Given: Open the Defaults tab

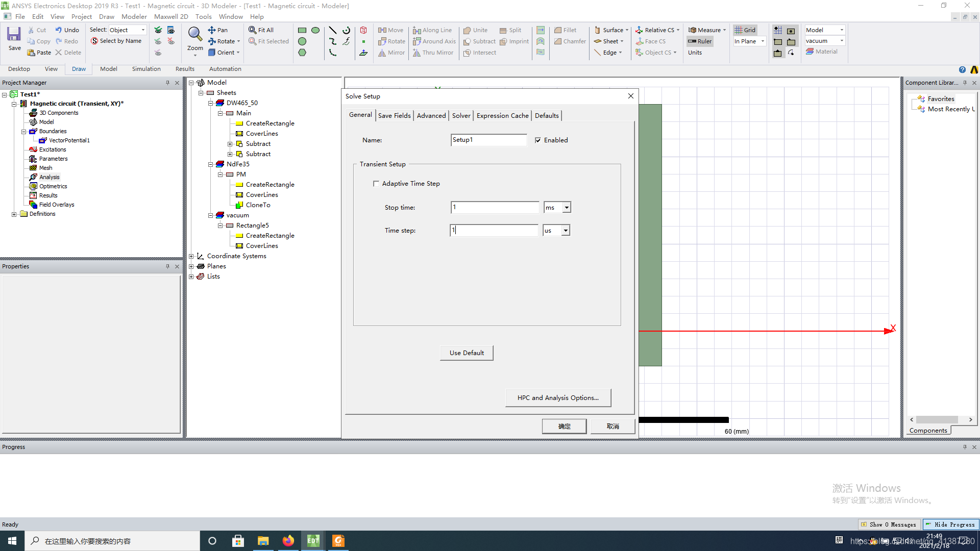Looking at the screenshot, I should click(547, 116).
